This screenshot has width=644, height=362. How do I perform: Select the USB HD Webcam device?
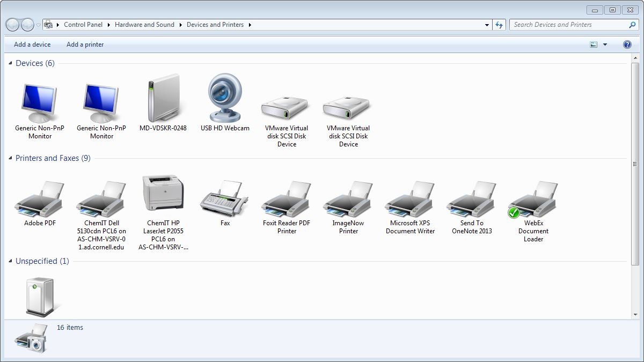pos(225,99)
